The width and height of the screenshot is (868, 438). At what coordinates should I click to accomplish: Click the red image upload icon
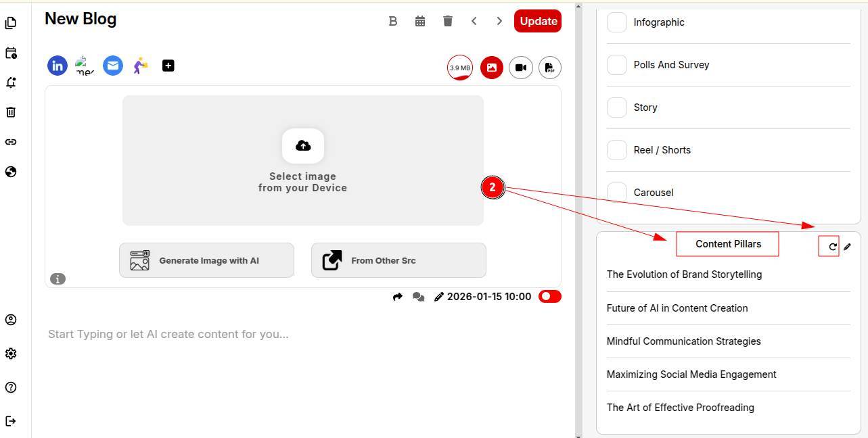coord(492,68)
